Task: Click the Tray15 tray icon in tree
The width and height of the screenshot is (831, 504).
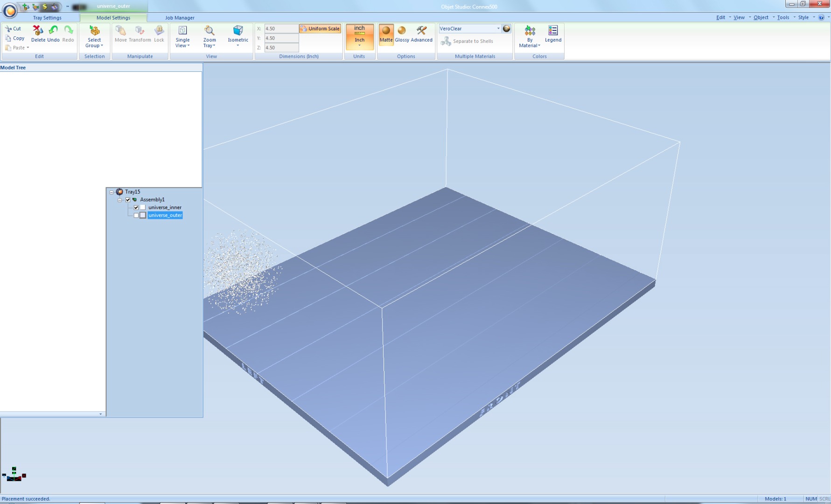Action: 119,192
